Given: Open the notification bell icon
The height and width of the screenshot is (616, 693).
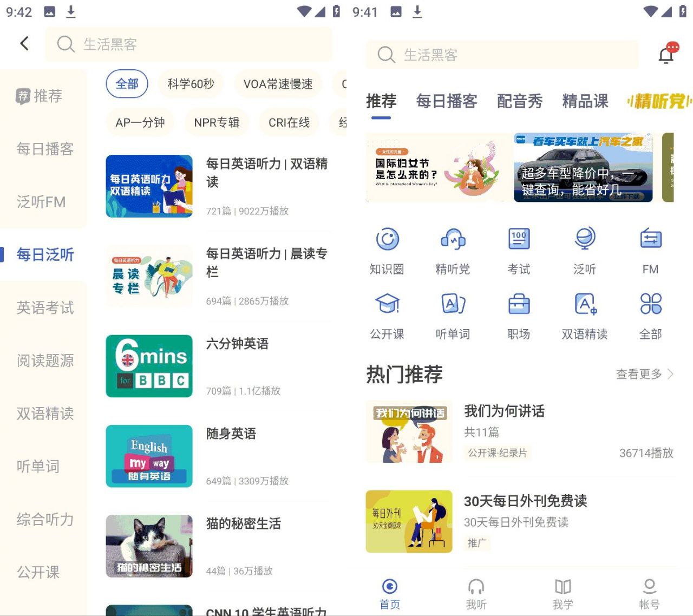Looking at the screenshot, I should pyautogui.click(x=667, y=54).
